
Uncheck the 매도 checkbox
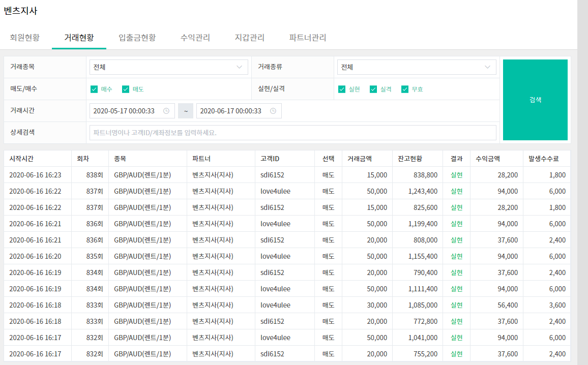click(x=126, y=89)
